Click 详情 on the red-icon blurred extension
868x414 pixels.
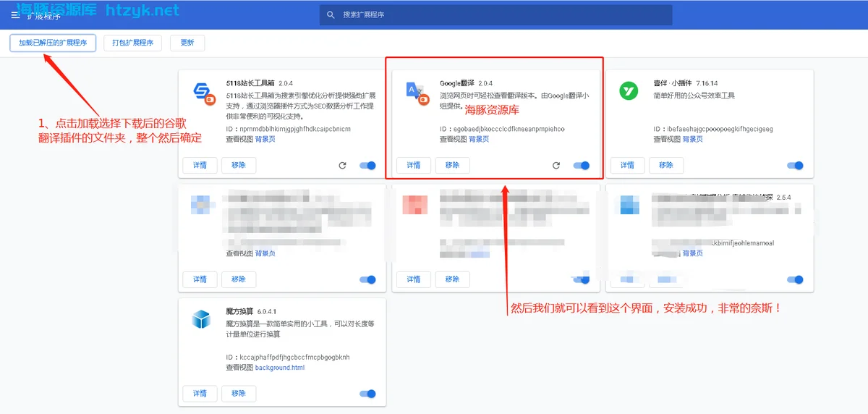point(414,279)
